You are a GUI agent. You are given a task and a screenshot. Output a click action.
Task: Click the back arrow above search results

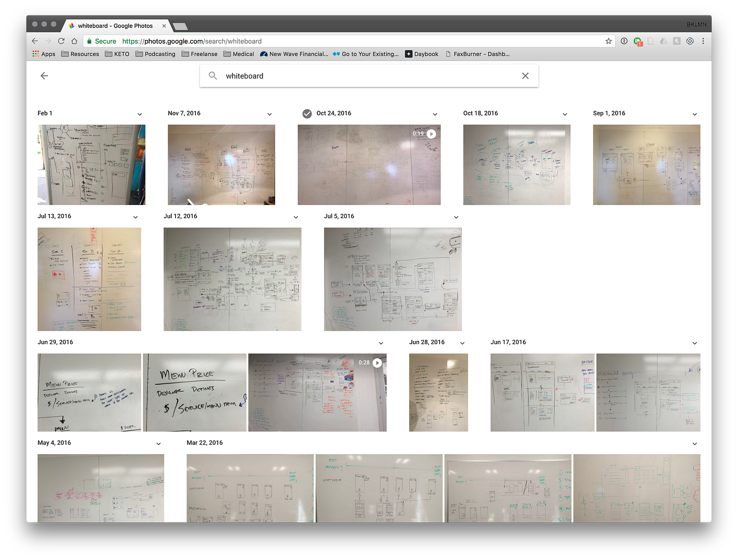pos(44,75)
